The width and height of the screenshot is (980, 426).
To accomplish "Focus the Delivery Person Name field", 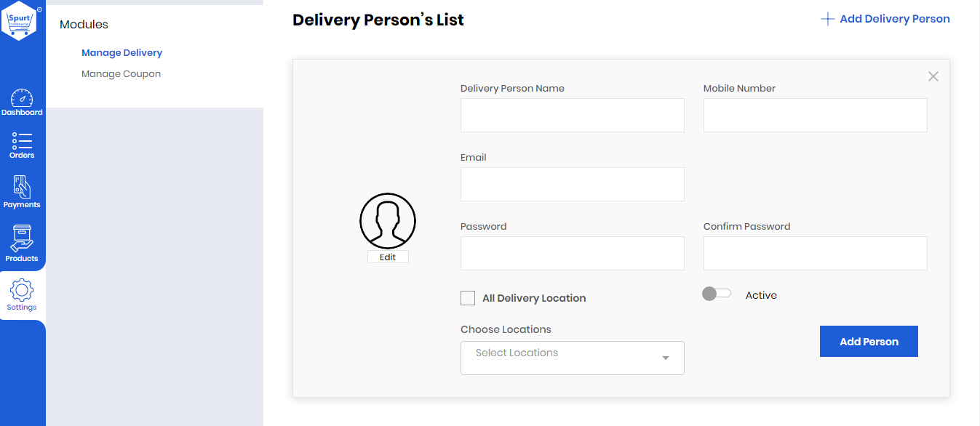I will click(x=573, y=115).
